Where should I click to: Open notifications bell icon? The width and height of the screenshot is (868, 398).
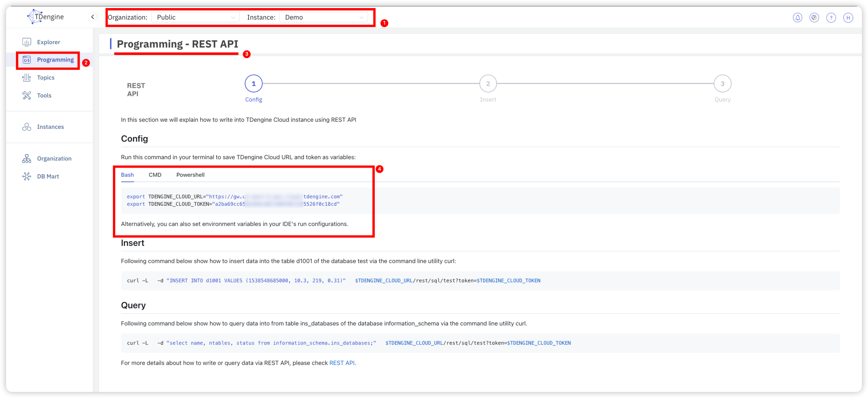pos(797,18)
